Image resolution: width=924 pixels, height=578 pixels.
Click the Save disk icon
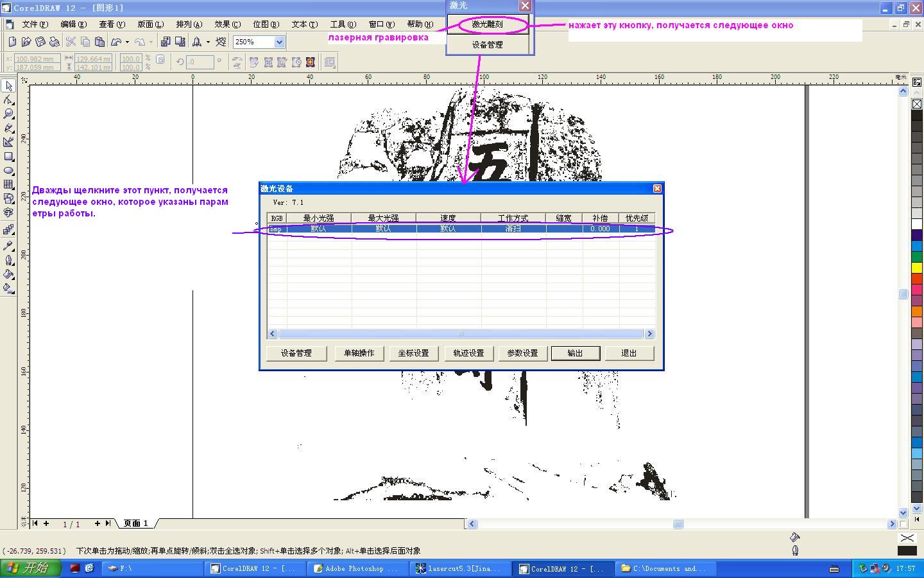40,42
